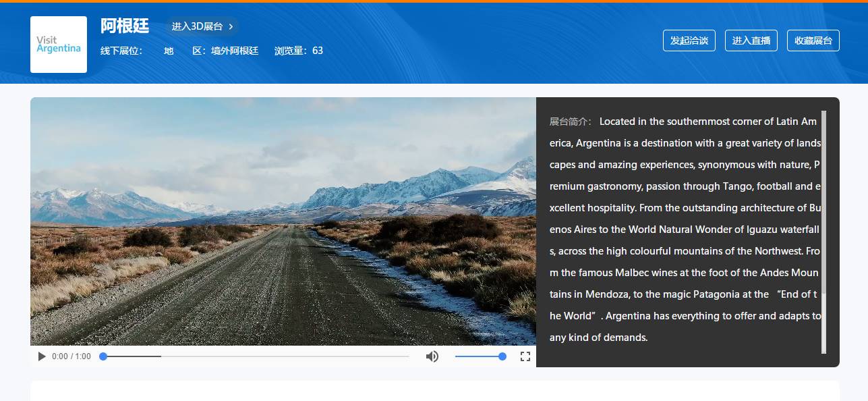The width and height of the screenshot is (868, 401).
Task: Click the 浏览量 view count
Action: pos(299,51)
